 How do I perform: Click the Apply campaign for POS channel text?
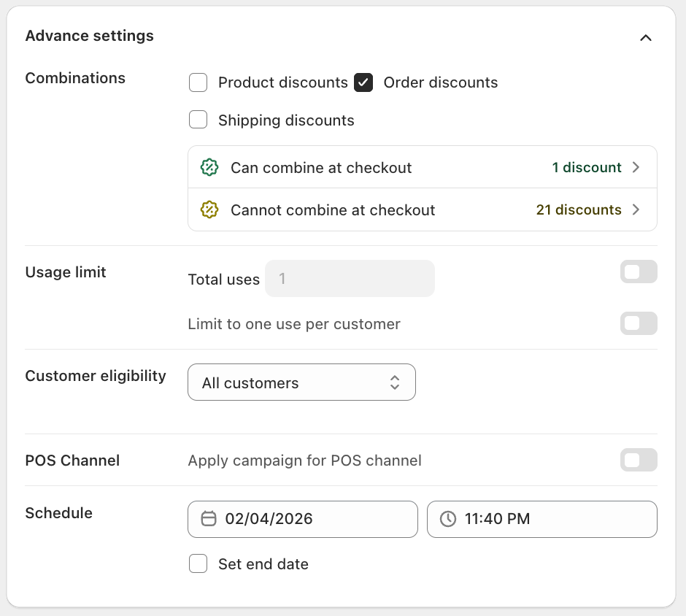click(x=305, y=461)
